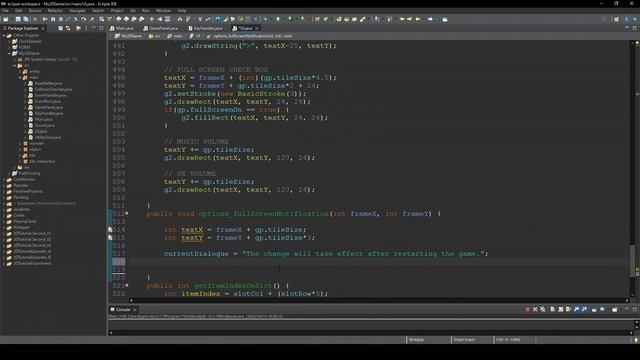Click Remove All Terminated Launches icon

pos(543,309)
